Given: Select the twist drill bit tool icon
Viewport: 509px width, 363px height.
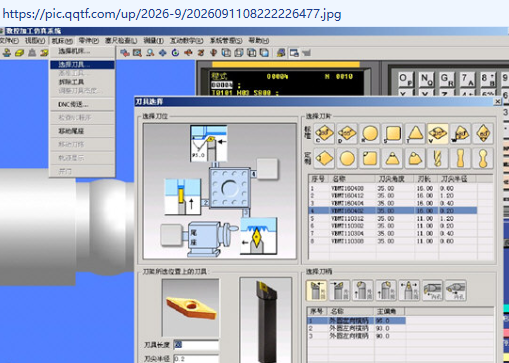Looking at the screenshot, I should 438,158.
